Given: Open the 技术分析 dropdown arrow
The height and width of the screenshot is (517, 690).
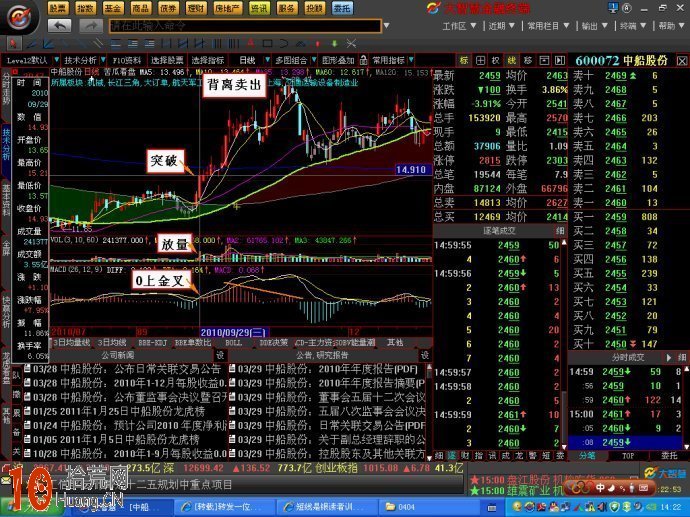Looking at the screenshot, I should click(103, 60).
